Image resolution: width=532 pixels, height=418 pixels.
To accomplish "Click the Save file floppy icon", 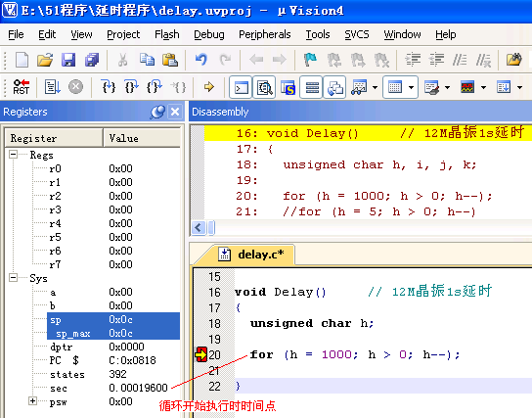I will click(x=68, y=60).
